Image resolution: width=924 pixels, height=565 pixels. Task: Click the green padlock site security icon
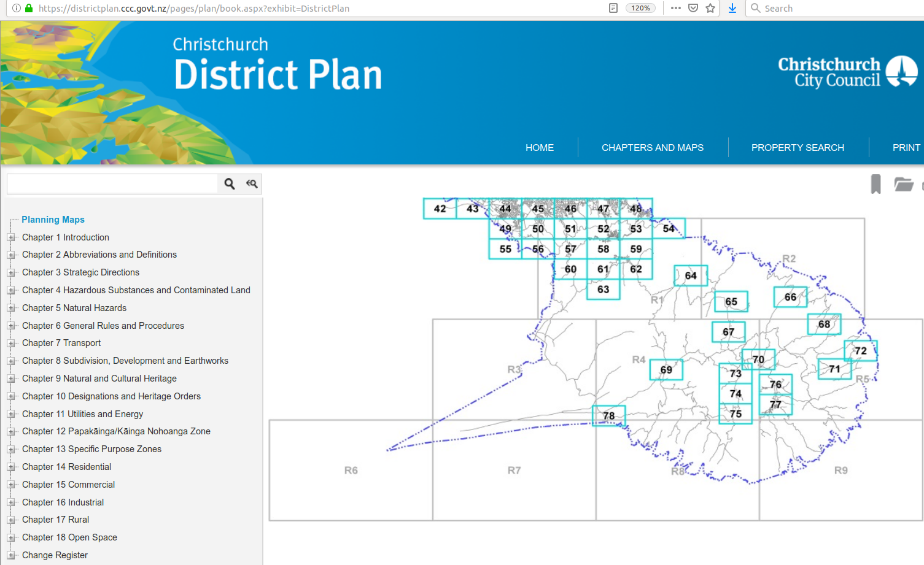29,8
